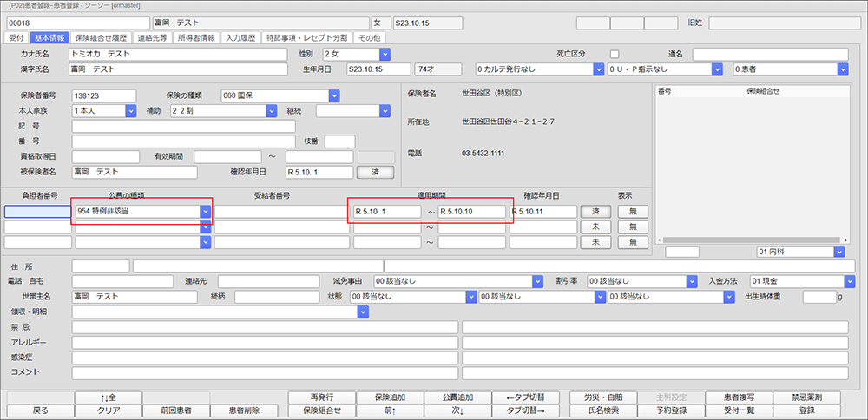Click the 氏名検索 button

[601, 410]
